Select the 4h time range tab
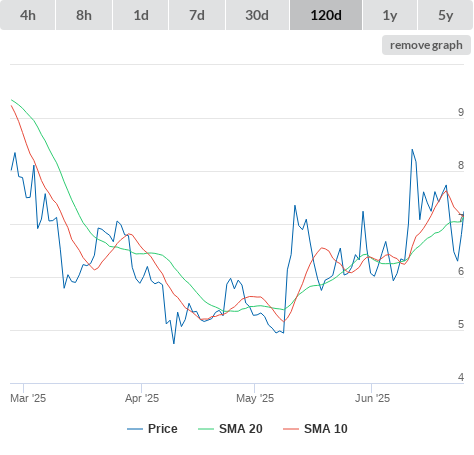This screenshot has height=455, width=474. pyautogui.click(x=27, y=15)
